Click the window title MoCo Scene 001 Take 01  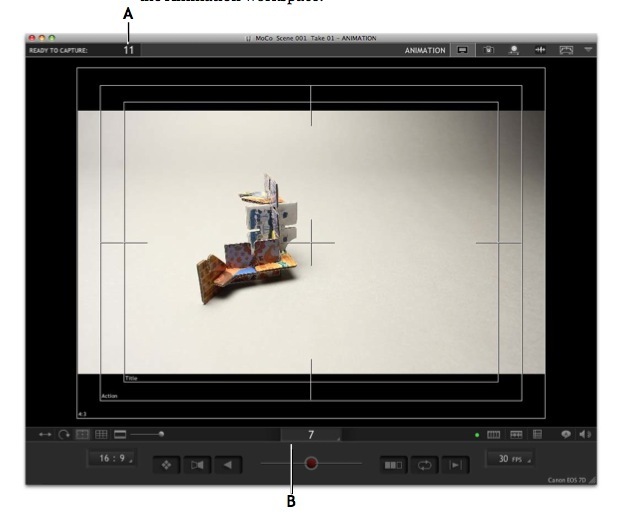click(316, 38)
